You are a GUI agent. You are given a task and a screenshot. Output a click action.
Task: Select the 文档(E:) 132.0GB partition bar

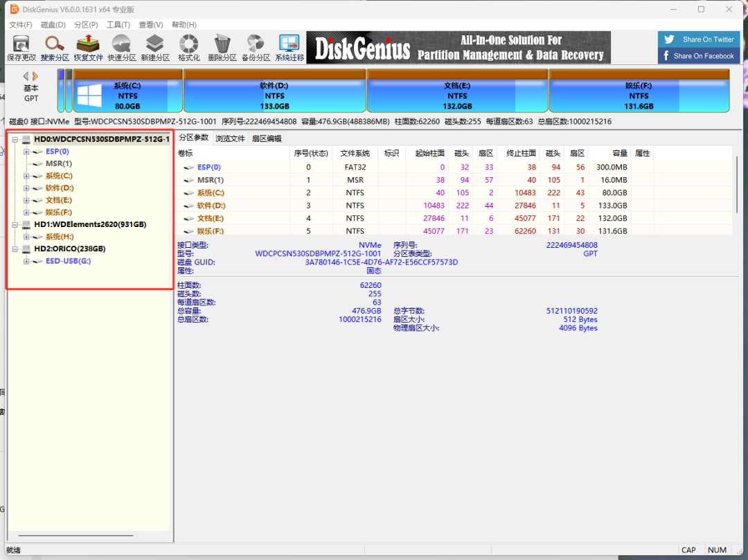click(457, 91)
